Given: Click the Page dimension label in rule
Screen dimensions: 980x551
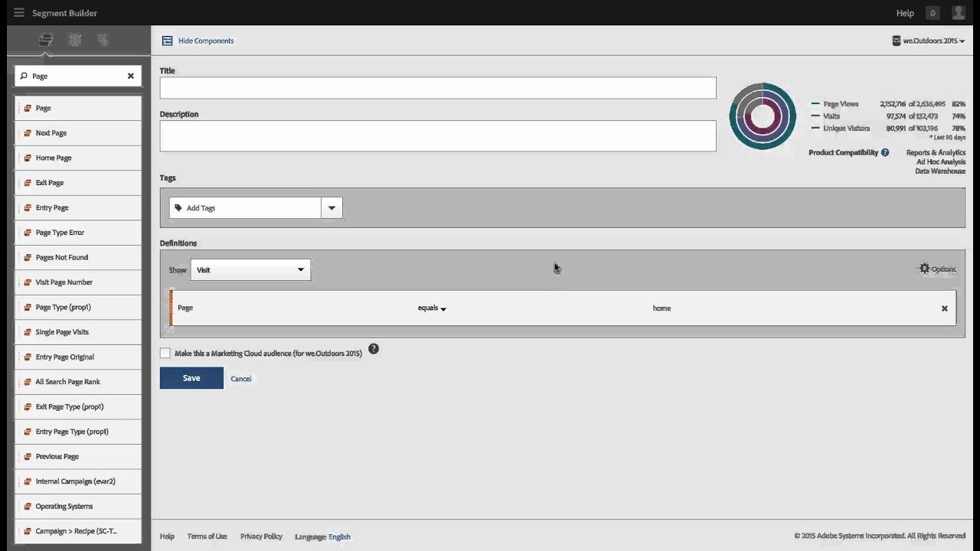Looking at the screenshot, I should (x=185, y=308).
